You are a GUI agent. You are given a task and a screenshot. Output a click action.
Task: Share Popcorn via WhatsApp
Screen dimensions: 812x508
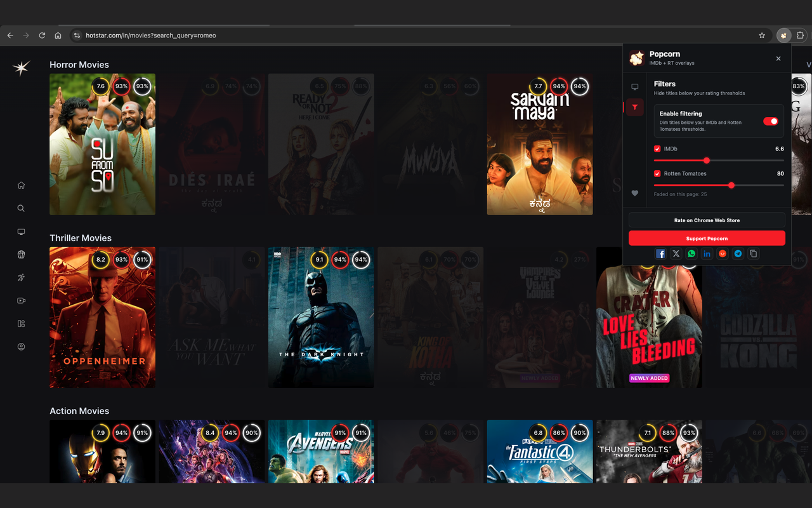(x=691, y=253)
